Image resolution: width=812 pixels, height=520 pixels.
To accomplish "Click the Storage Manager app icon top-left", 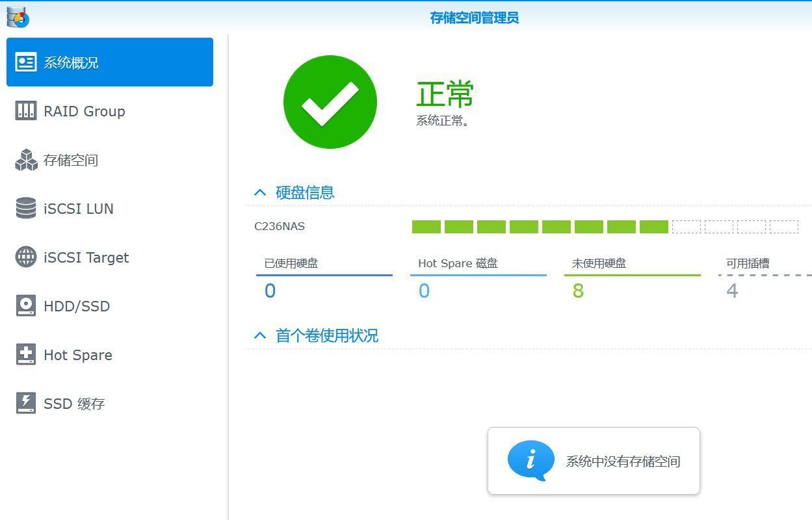I will [18, 18].
